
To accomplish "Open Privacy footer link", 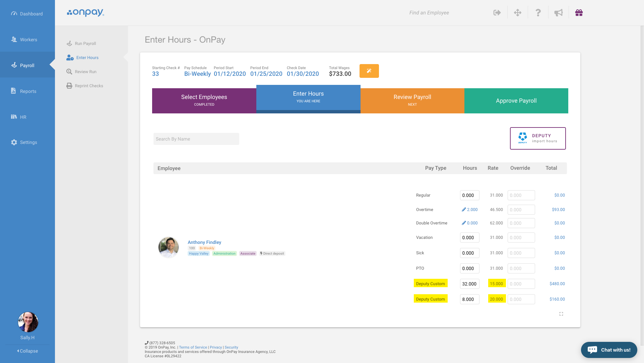I will [216, 348].
